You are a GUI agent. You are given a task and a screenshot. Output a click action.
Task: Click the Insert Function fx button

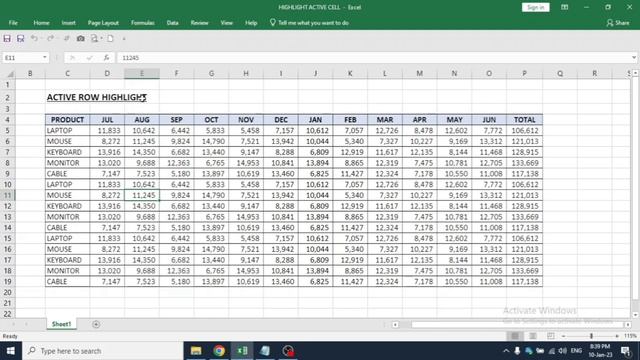pos(107,58)
